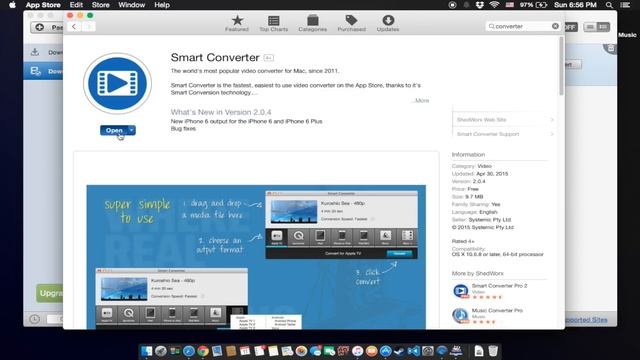Open Smart Converter Pro 2 app icon
640x360 pixels.
460,291
